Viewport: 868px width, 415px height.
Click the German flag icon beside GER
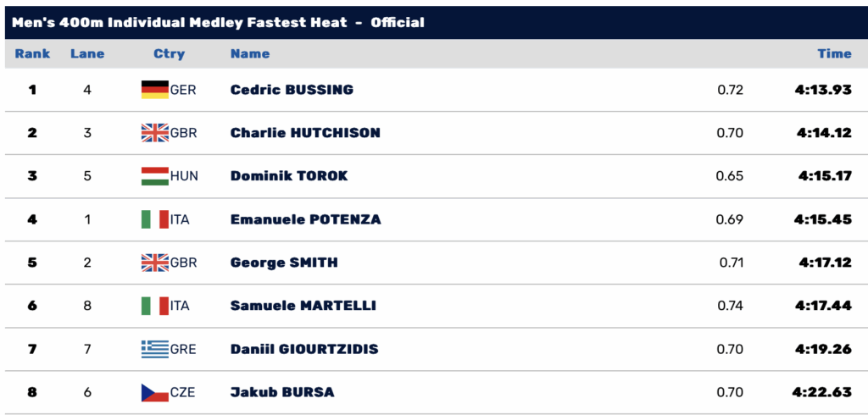[155, 89]
